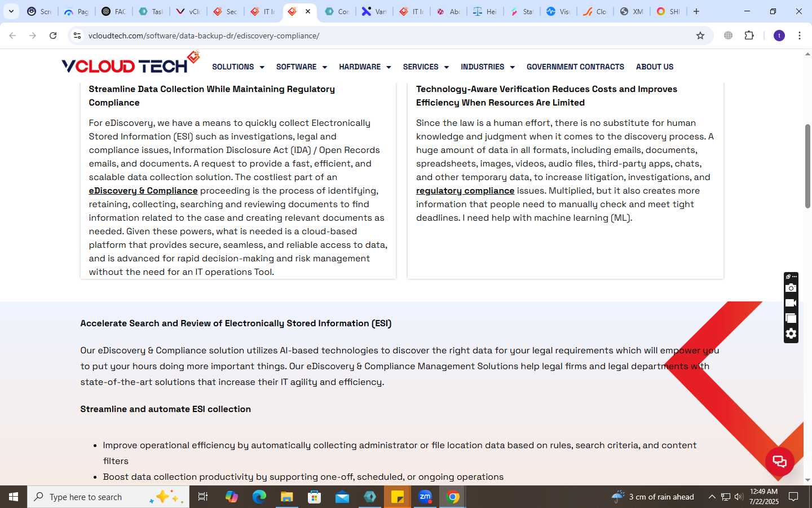
Task: Click the scrollbar down arrow
Action: (807, 480)
